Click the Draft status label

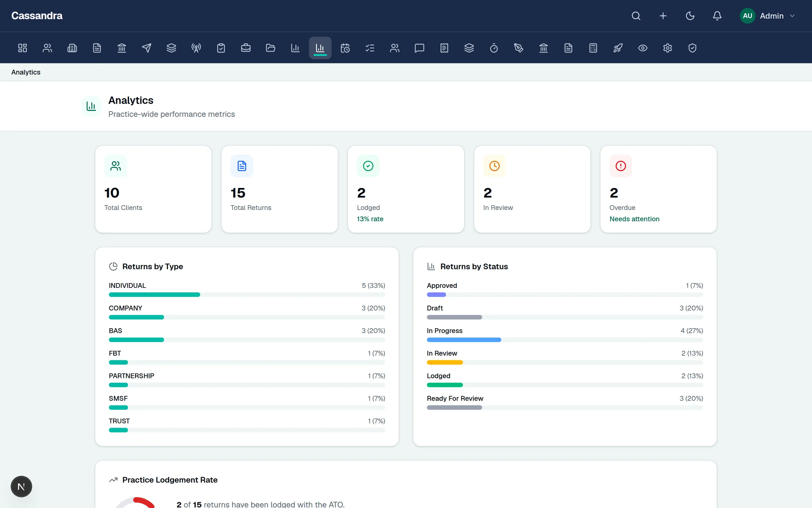coord(435,308)
